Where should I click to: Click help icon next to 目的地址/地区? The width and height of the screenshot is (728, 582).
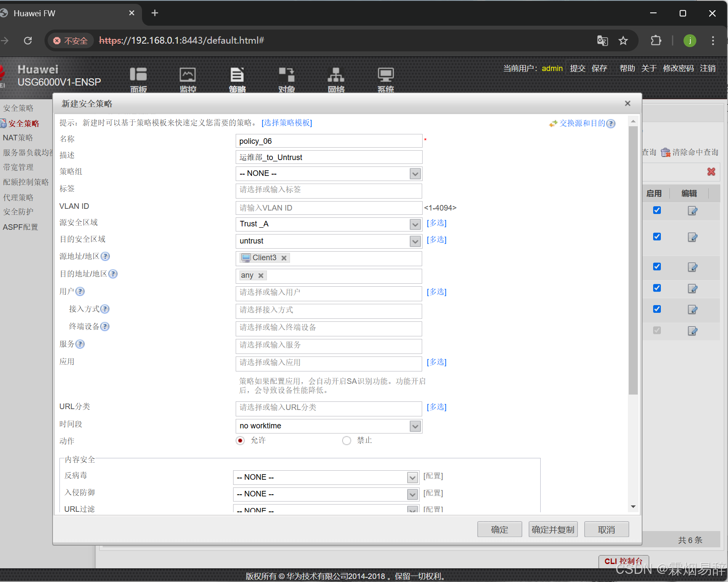[113, 274]
